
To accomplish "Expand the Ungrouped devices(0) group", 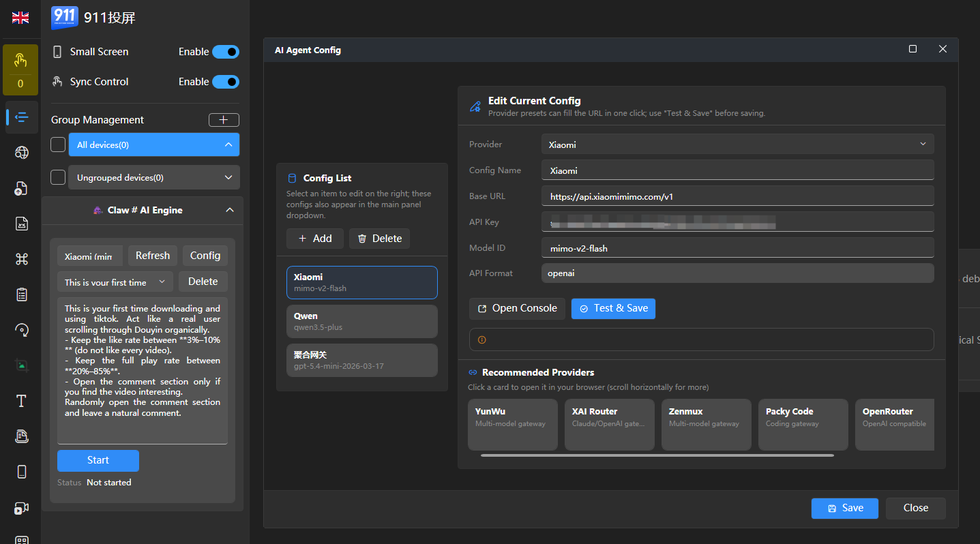I will 228,177.
